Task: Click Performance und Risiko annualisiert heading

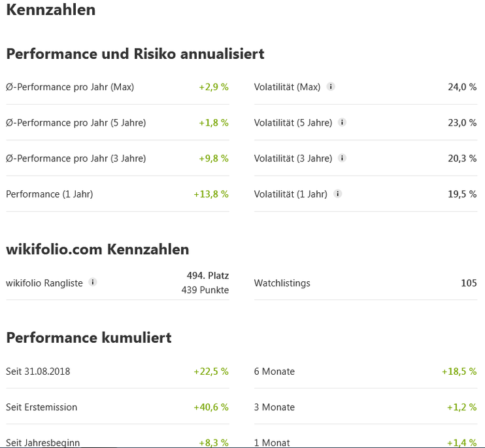Action: pos(135,54)
